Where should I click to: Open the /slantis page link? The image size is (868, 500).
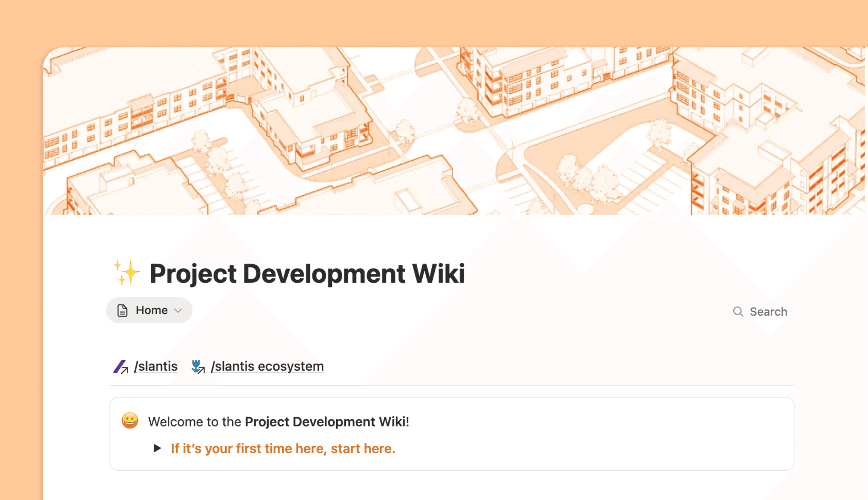[x=156, y=367]
